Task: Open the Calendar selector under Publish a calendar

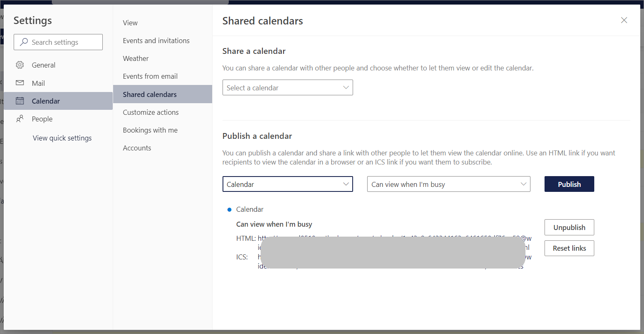Action: 288,184
